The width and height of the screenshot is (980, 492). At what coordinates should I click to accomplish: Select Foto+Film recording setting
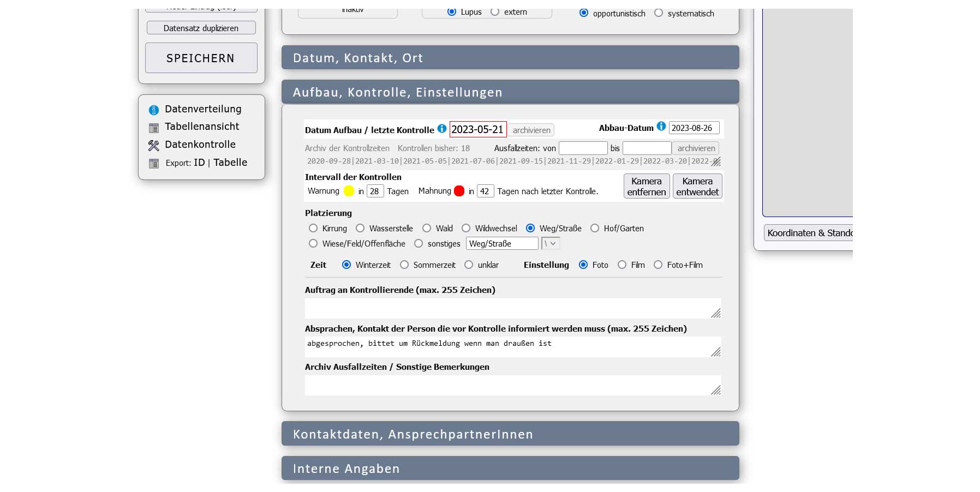click(x=658, y=265)
